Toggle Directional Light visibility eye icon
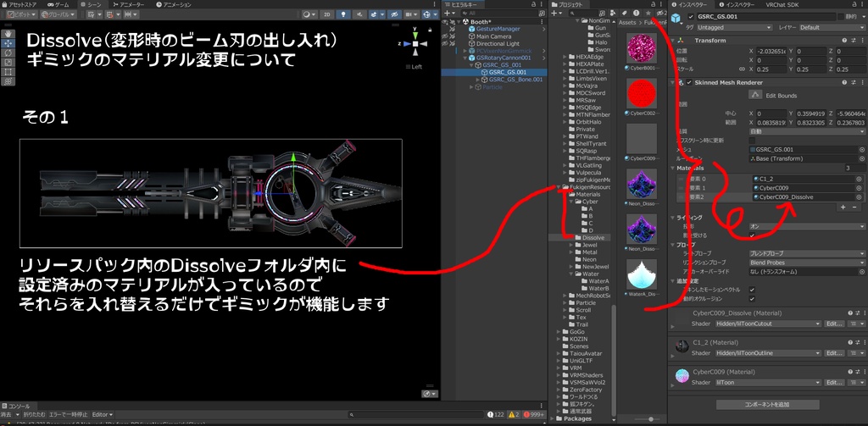Viewport: 868px width, 426px height. [x=445, y=44]
